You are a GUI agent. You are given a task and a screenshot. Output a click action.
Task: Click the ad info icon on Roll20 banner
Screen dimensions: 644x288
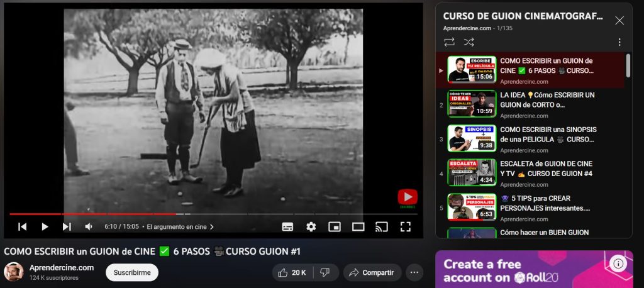pyautogui.click(x=619, y=263)
